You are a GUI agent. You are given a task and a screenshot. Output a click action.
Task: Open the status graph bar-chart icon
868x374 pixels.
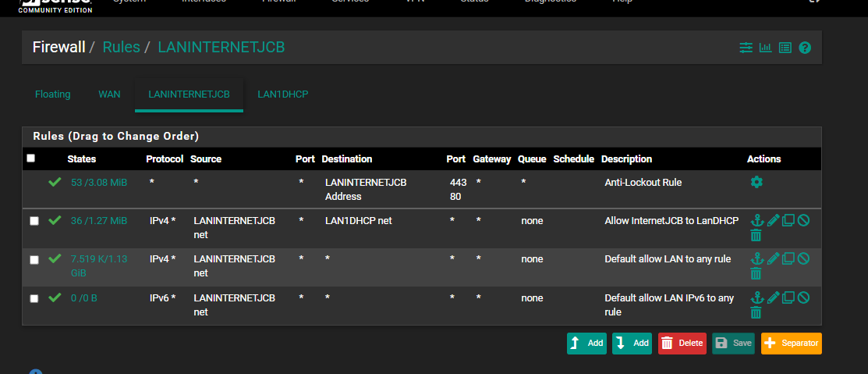click(x=766, y=48)
